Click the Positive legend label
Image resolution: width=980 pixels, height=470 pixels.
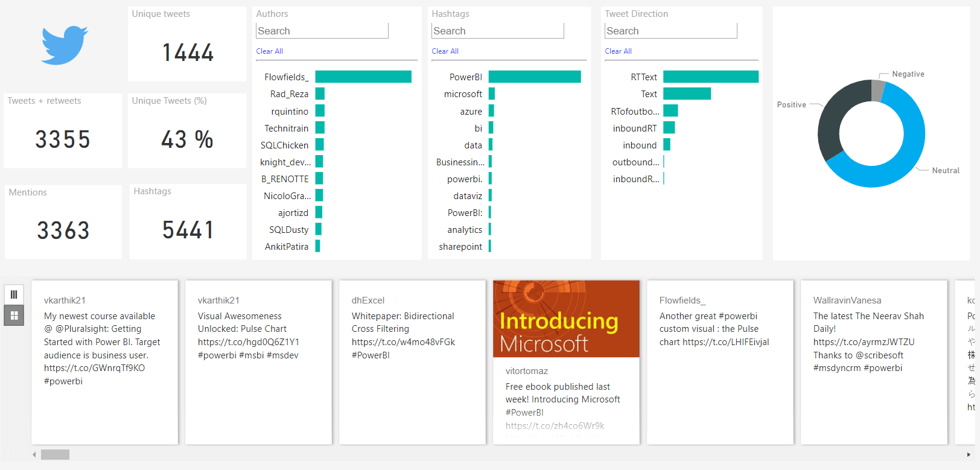tap(792, 105)
